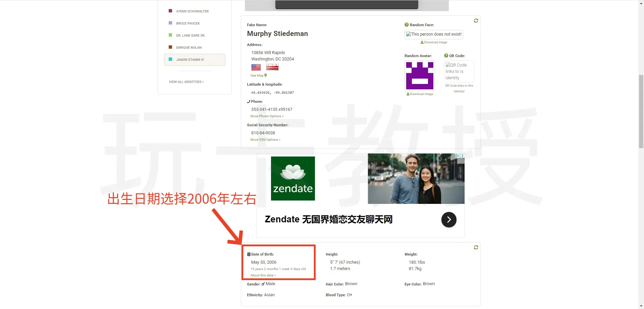Click the QR Code help question icon
Viewport: 644px width, 309px height.
tap(446, 56)
